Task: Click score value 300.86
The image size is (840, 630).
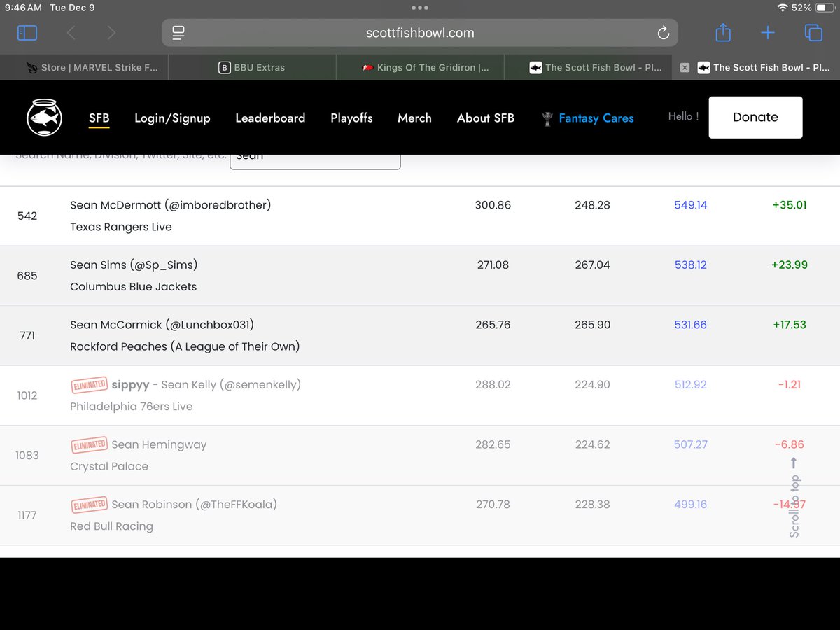Action: click(493, 205)
